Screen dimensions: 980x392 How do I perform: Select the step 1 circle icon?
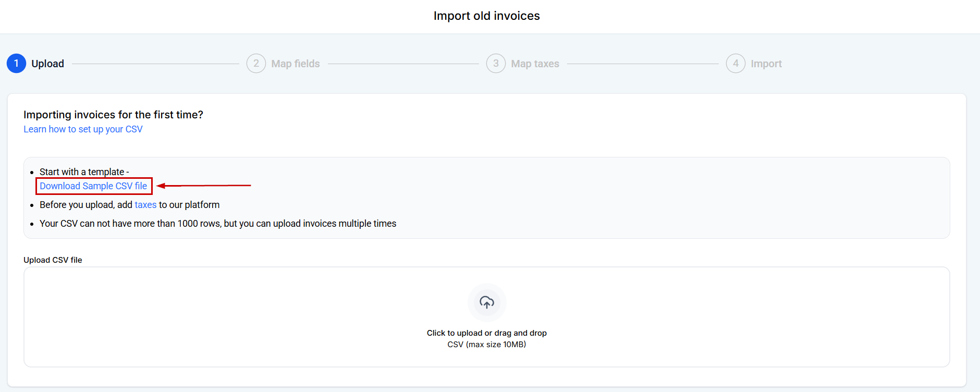click(x=16, y=64)
